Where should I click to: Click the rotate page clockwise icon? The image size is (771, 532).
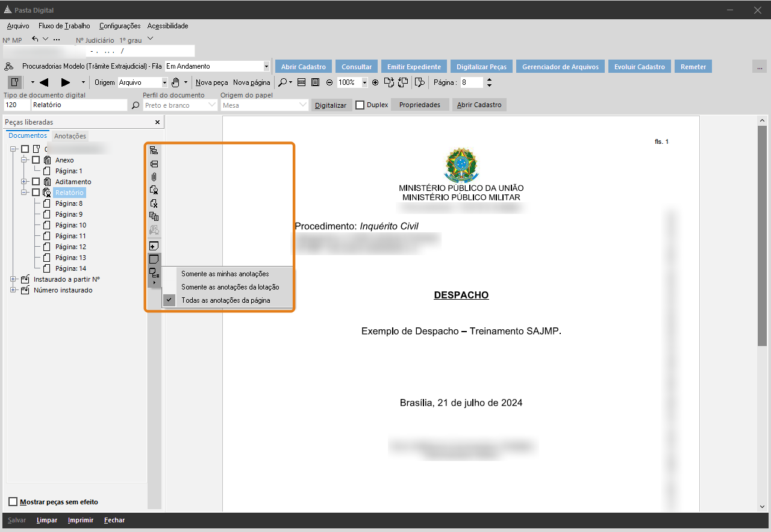(389, 82)
